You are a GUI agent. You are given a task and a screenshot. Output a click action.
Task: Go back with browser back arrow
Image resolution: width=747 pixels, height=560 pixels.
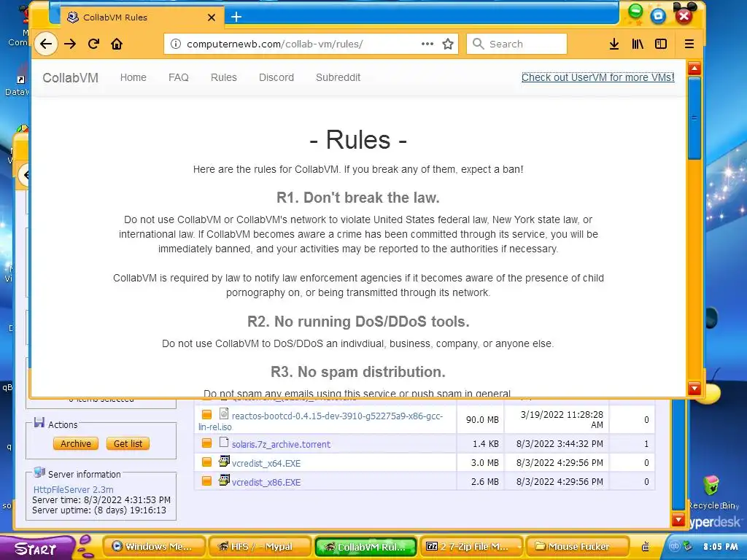pyautogui.click(x=46, y=44)
